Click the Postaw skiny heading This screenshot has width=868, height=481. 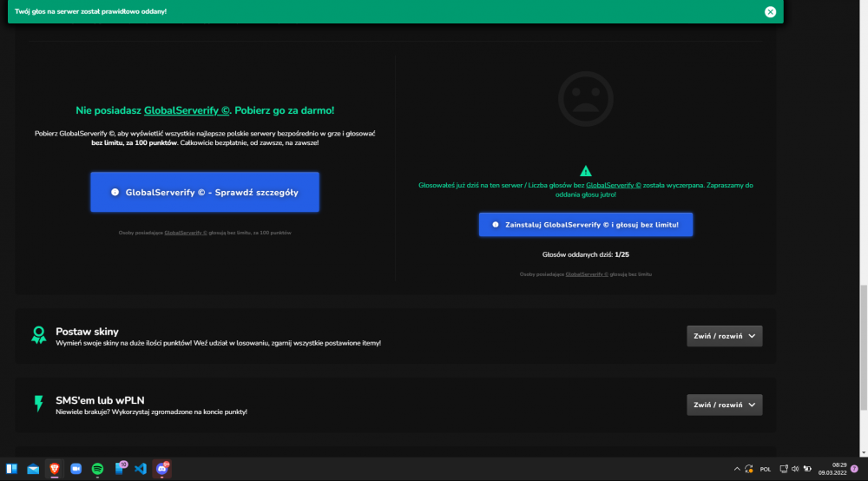(87, 332)
